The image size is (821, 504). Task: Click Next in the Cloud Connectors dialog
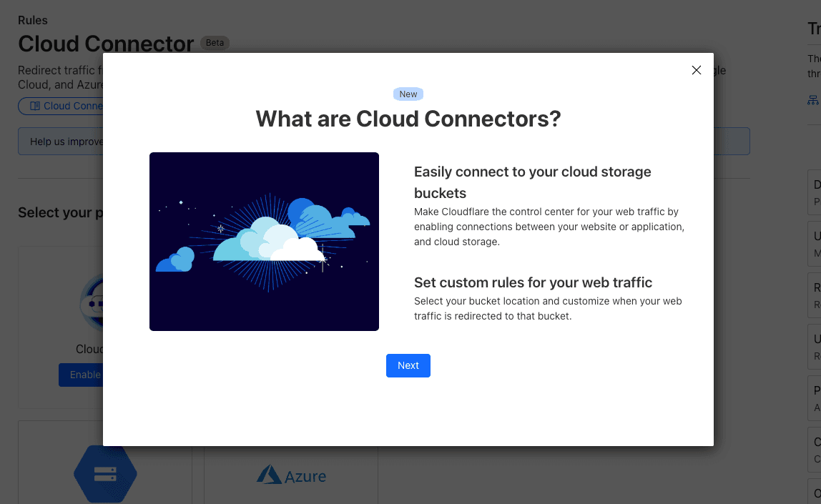click(408, 365)
